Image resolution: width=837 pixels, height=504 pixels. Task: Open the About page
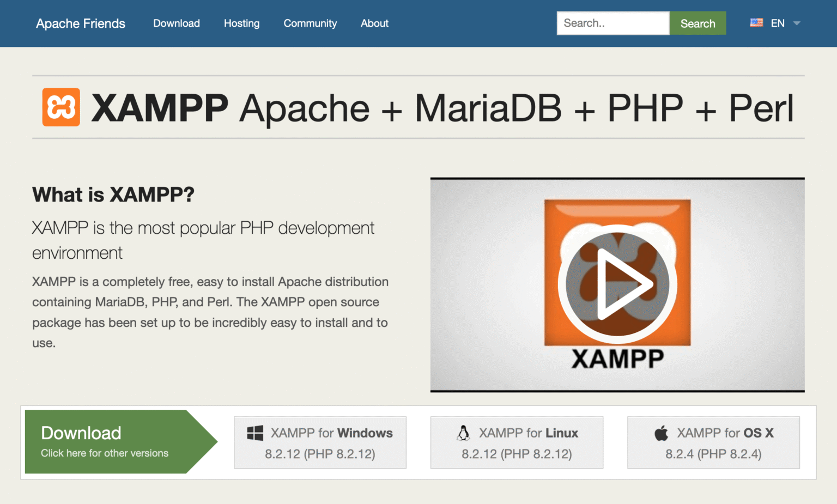point(374,23)
